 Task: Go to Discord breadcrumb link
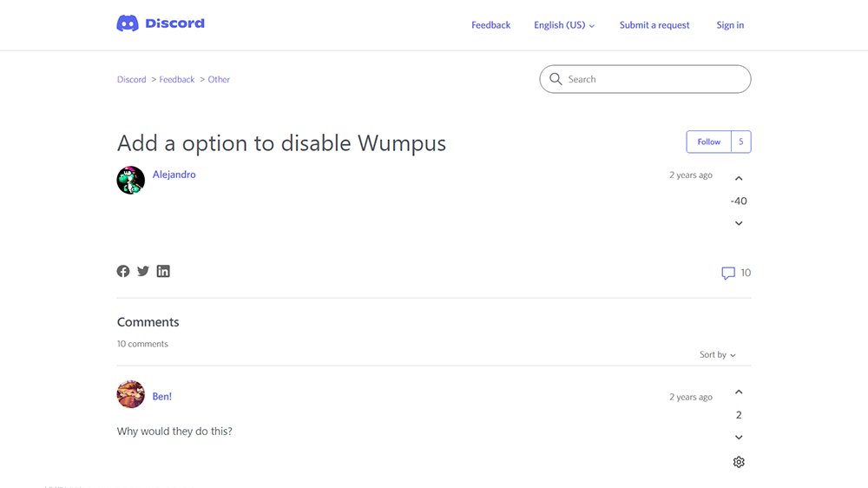(x=131, y=79)
